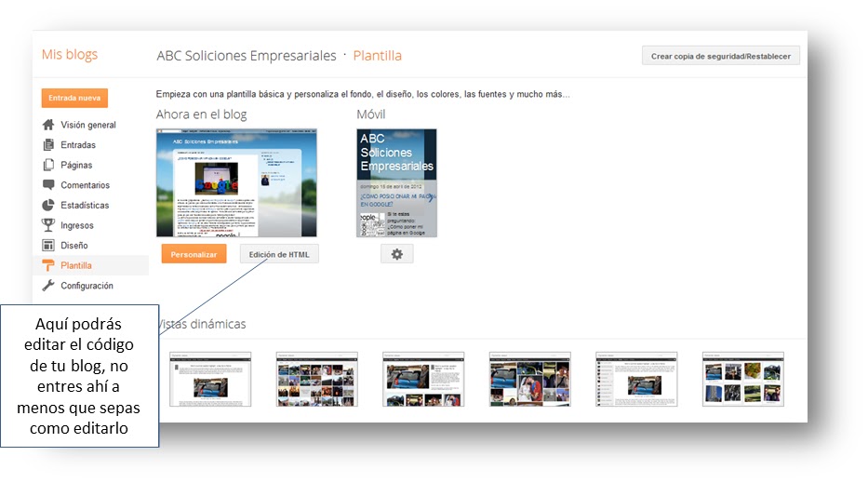Select second dynamic view small photo grid
This screenshot has width=868, height=483.
pyautogui.click(x=316, y=380)
